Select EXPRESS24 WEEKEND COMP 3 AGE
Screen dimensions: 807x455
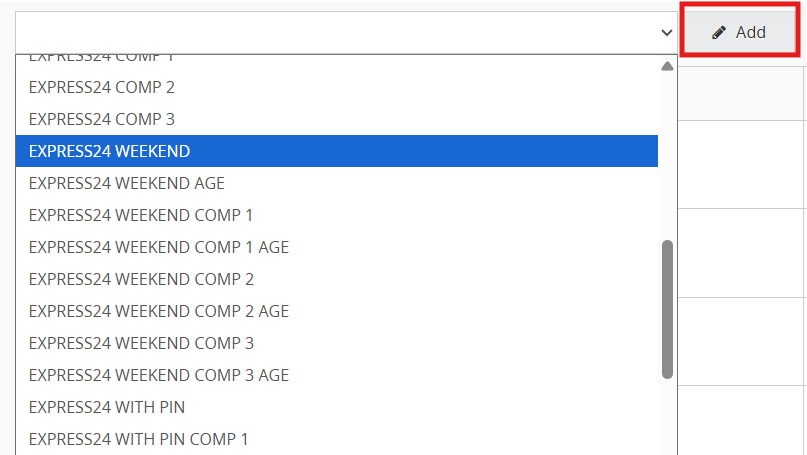point(159,375)
